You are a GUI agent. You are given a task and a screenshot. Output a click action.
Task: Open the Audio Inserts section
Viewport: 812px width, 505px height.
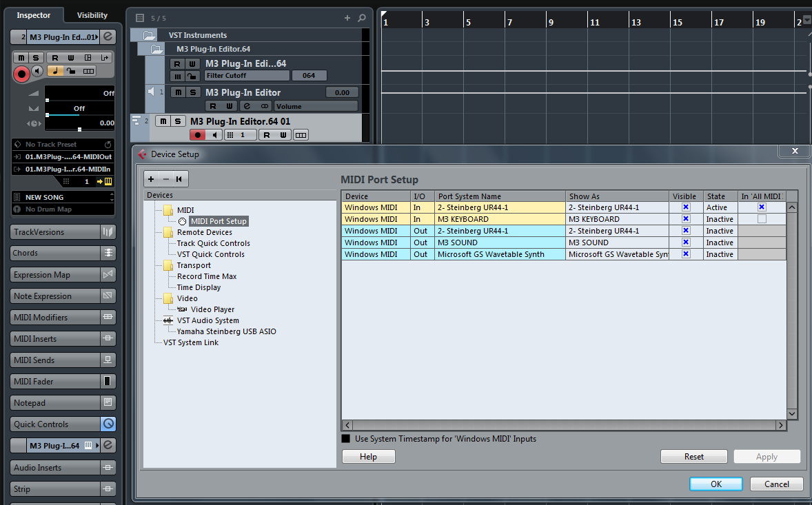[55, 467]
